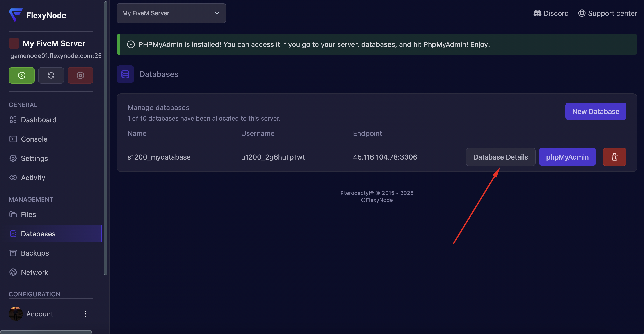Go to Dashboard in sidebar
This screenshot has width=644, height=334.
click(x=39, y=120)
